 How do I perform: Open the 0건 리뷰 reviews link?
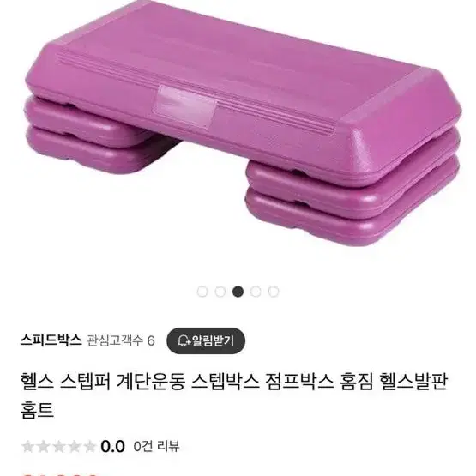point(156,446)
